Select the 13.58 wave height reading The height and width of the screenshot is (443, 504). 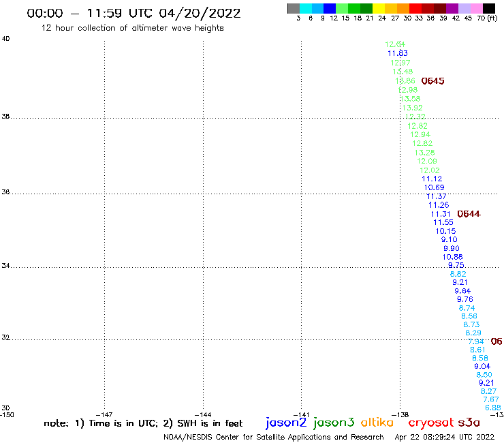point(410,99)
